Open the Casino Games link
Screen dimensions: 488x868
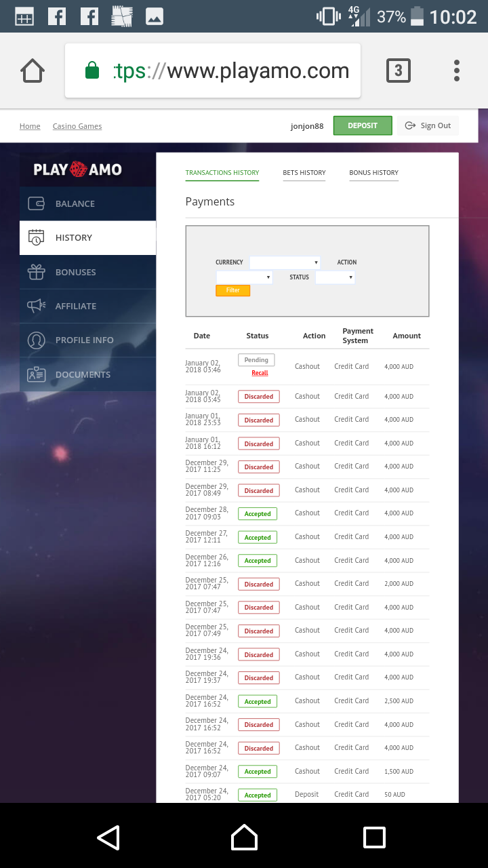pyautogui.click(x=77, y=126)
